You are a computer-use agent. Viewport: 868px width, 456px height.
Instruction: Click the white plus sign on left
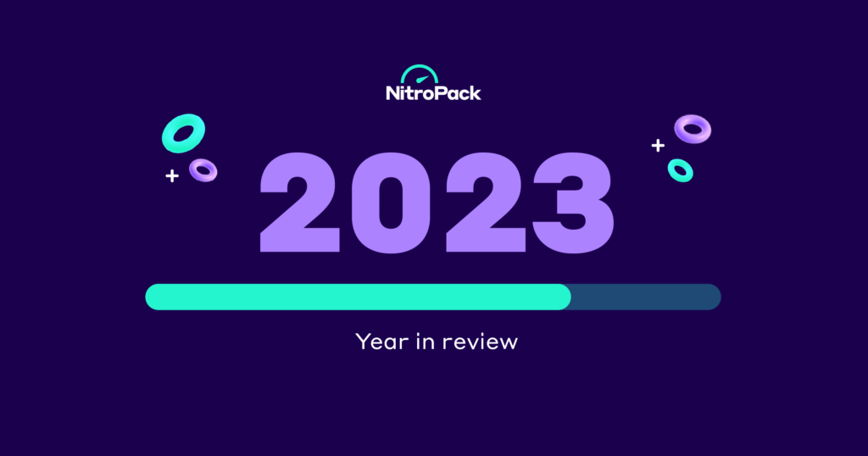click(x=172, y=176)
